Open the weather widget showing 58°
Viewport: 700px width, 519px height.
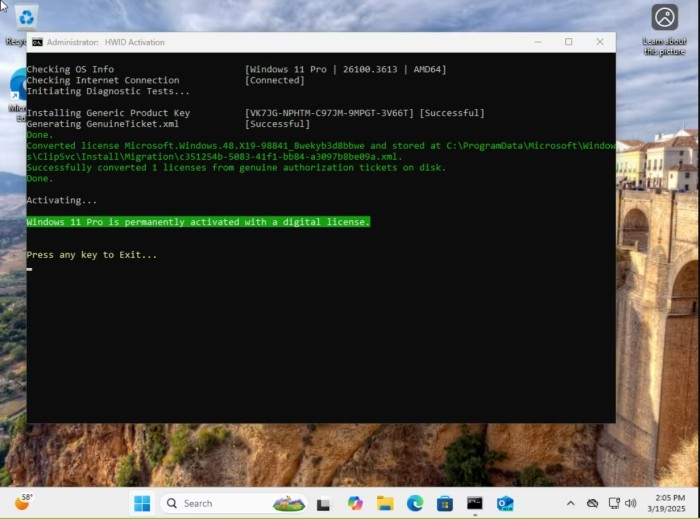click(x=24, y=502)
